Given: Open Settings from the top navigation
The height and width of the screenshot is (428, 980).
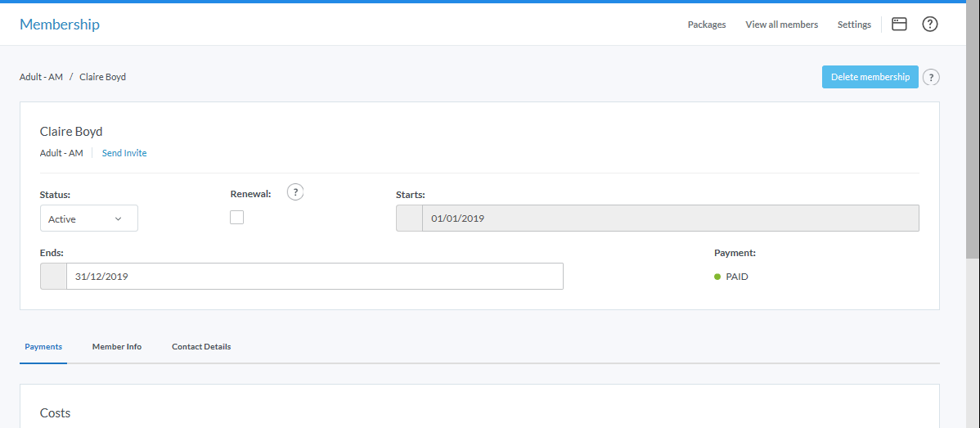Looking at the screenshot, I should 854,25.
